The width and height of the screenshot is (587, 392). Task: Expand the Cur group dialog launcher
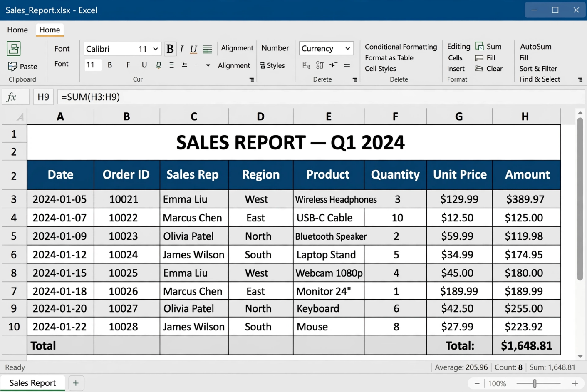point(252,80)
